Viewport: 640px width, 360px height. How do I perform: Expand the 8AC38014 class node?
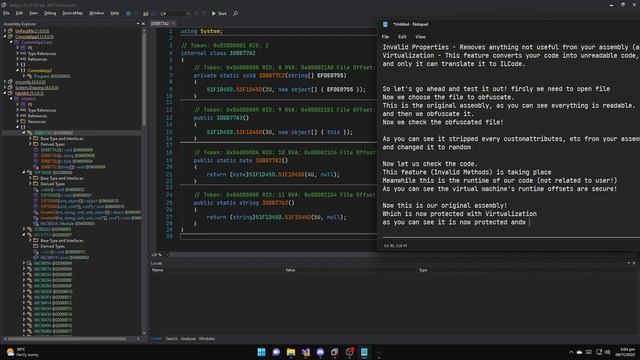tap(24, 263)
